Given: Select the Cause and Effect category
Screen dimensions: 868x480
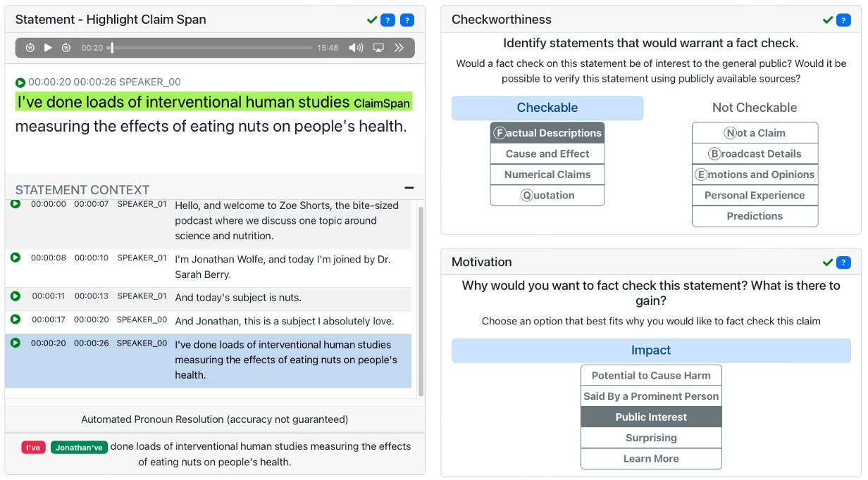Looking at the screenshot, I should pos(547,153).
